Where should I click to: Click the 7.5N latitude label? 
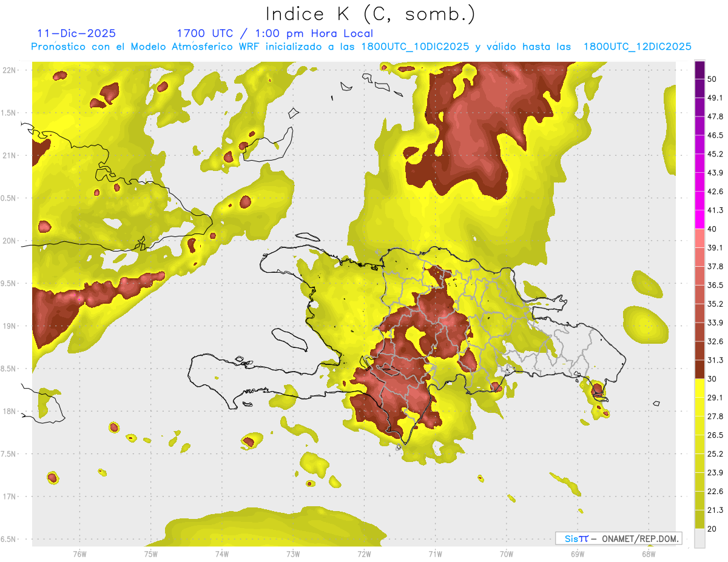click(x=8, y=454)
